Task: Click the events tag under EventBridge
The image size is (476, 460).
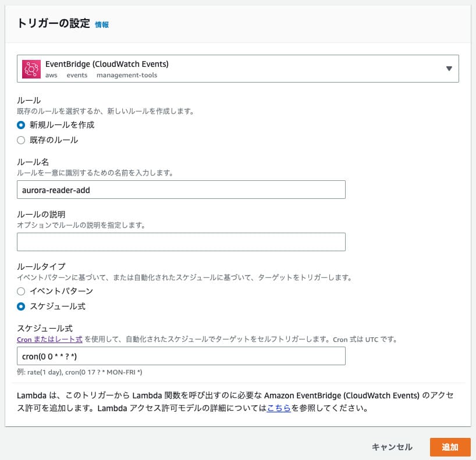Action: [77, 75]
